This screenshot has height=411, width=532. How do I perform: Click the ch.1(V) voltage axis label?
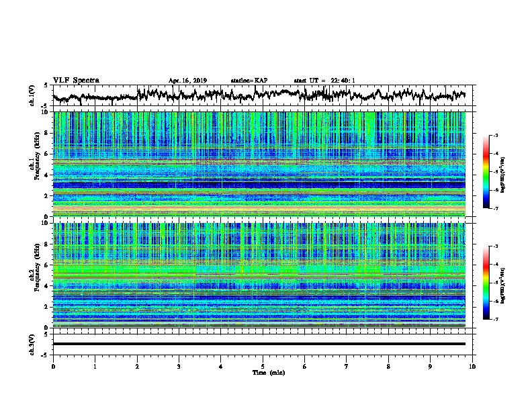(x=32, y=95)
